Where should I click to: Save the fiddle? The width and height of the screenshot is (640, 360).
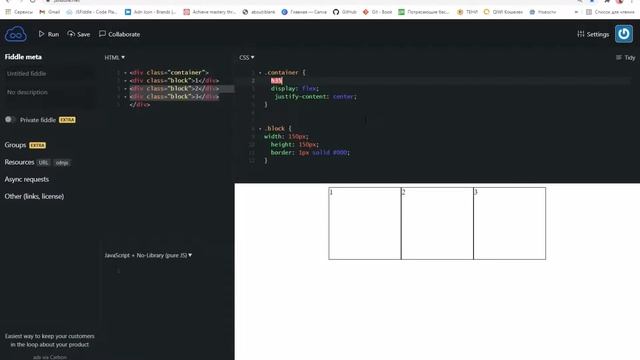(79, 34)
